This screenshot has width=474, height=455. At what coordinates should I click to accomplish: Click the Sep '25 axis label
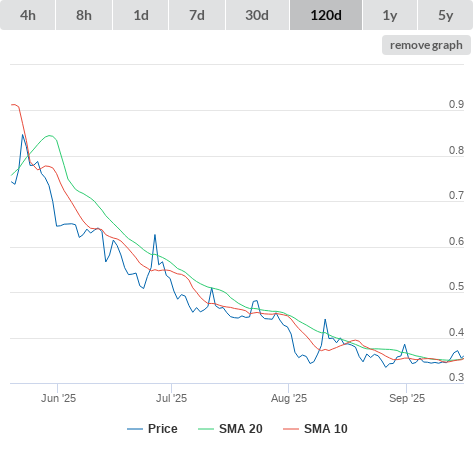tap(407, 398)
